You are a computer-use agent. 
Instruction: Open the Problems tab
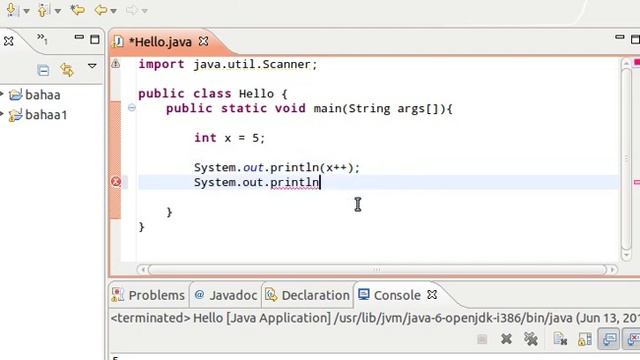148,295
